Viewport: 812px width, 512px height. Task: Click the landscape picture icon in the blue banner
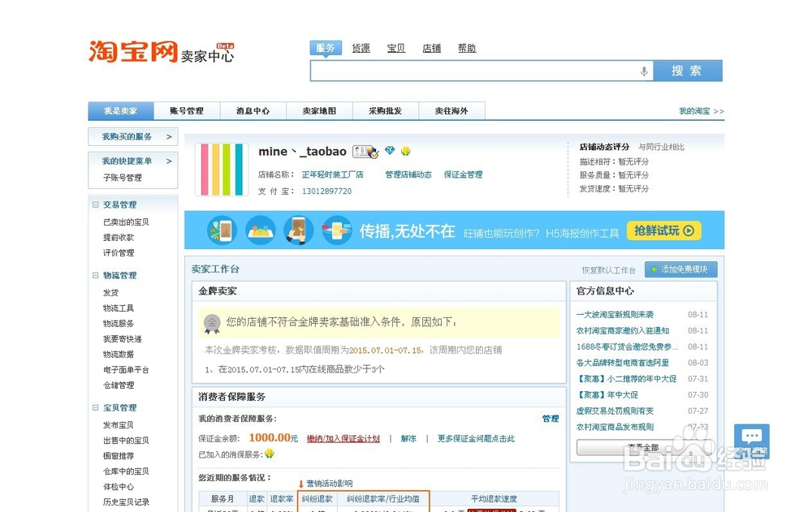coord(261,230)
